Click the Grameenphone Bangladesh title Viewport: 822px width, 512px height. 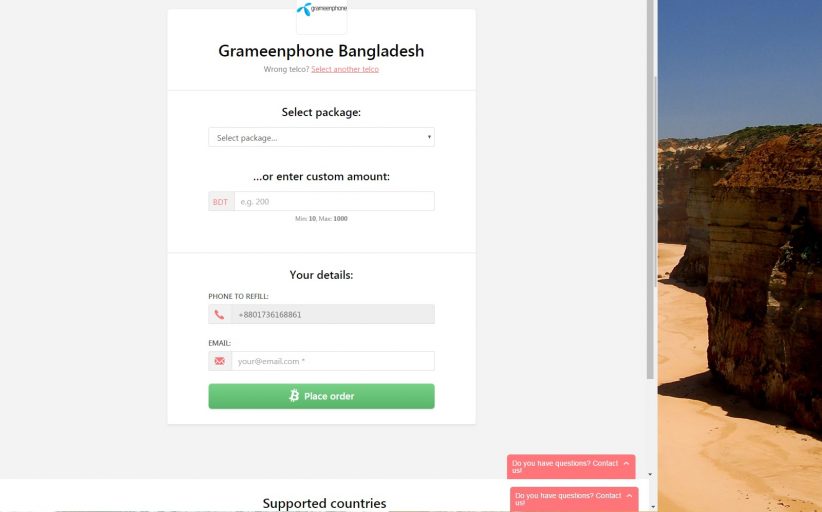(x=321, y=51)
